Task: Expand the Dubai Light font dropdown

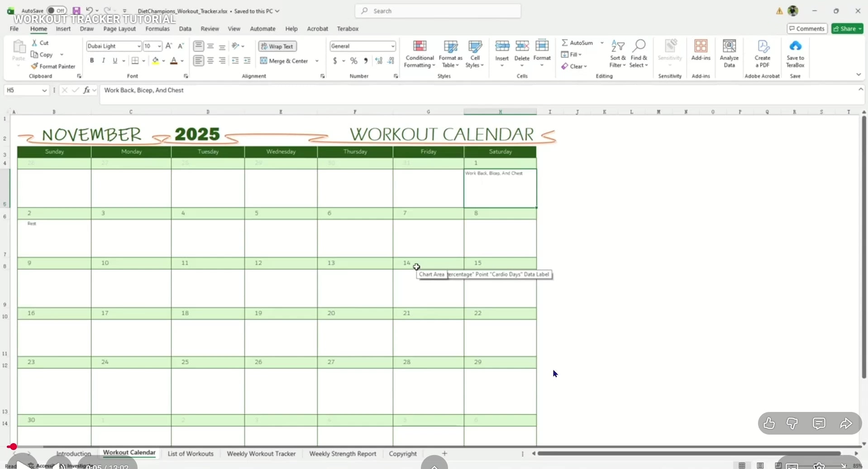Action: pyautogui.click(x=138, y=46)
